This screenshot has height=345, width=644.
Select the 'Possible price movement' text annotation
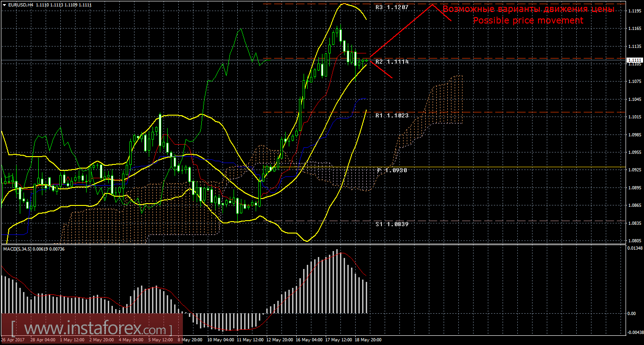528,21
